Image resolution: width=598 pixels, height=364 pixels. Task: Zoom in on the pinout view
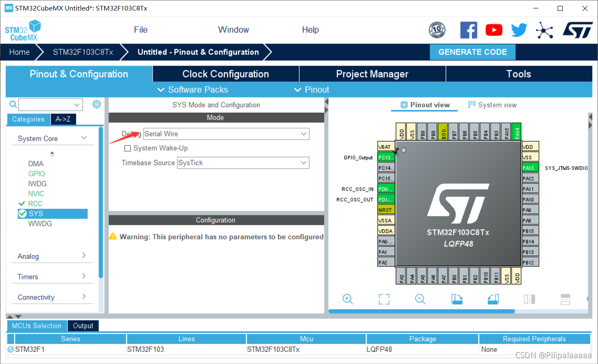(x=348, y=299)
